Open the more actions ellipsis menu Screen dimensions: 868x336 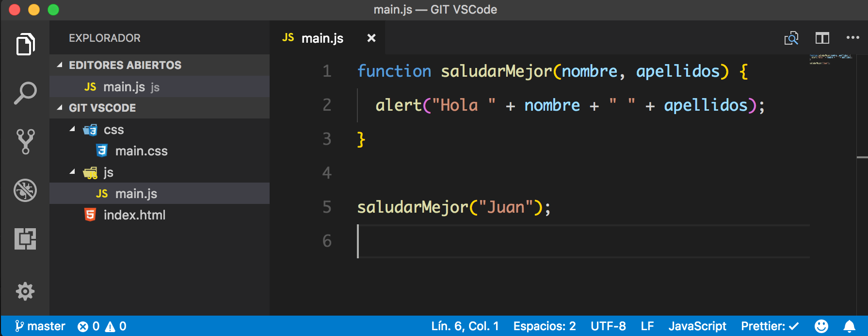click(x=852, y=38)
